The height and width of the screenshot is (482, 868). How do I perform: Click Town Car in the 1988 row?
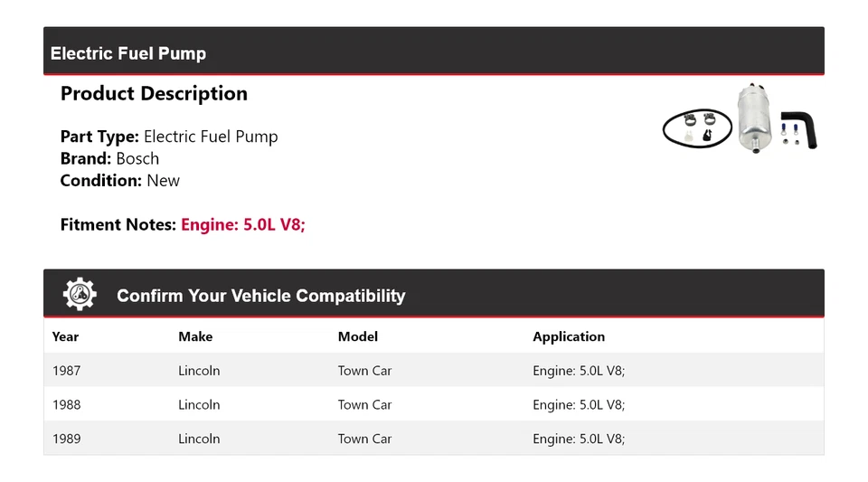point(364,405)
